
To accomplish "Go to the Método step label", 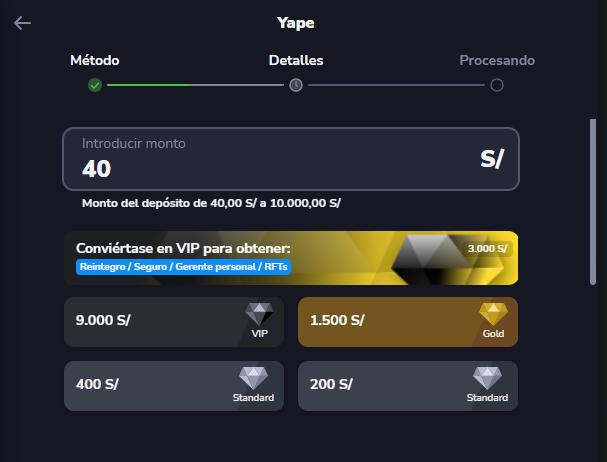I will tap(95, 60).
